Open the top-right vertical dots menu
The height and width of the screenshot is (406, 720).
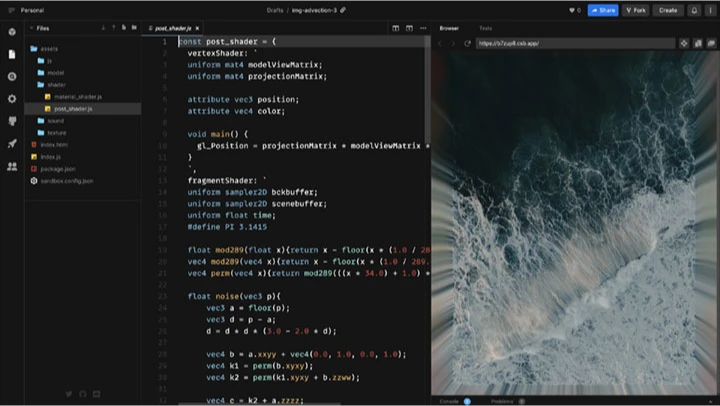[x=710, y=10]
